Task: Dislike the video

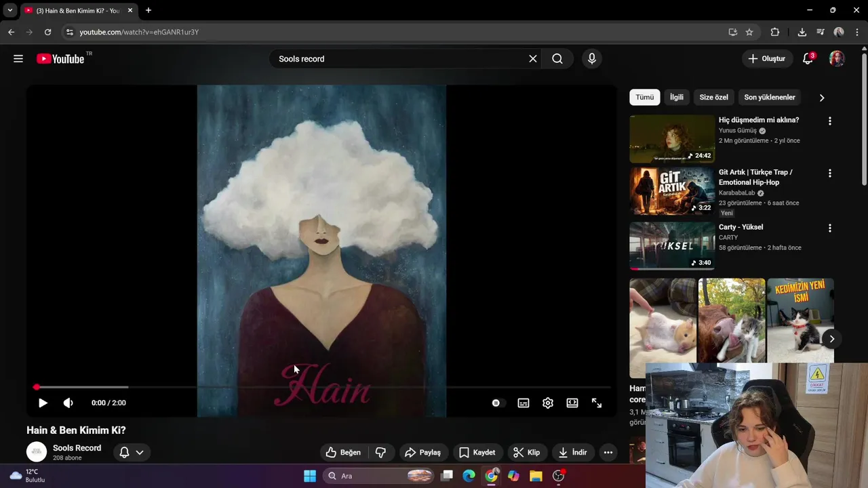Action: tap(381, 452)
